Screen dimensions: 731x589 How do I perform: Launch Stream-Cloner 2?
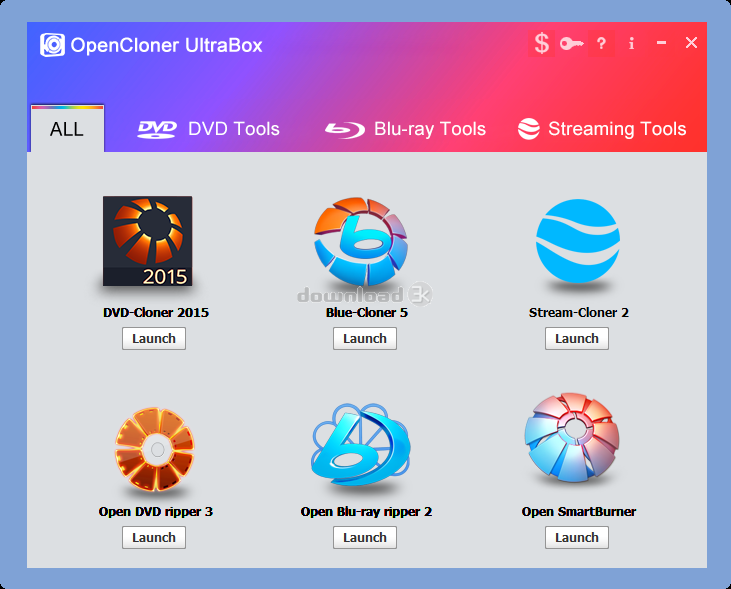577,339
